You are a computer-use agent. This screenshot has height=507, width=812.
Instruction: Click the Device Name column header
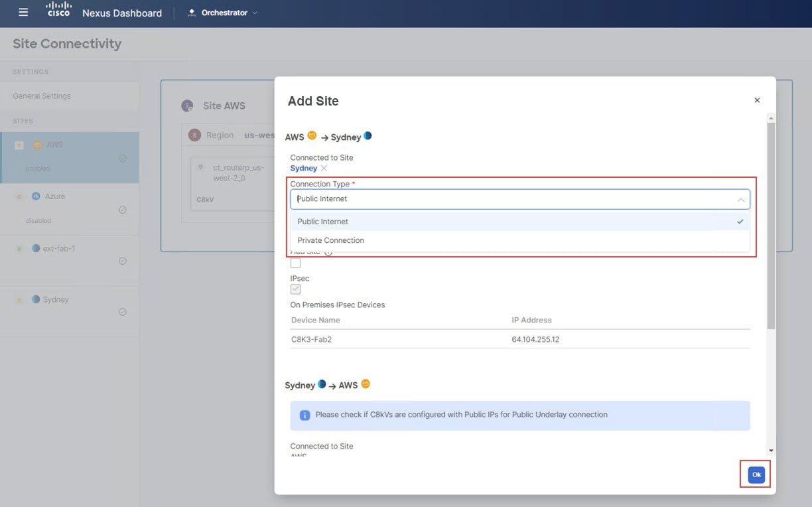coord(316,320)
